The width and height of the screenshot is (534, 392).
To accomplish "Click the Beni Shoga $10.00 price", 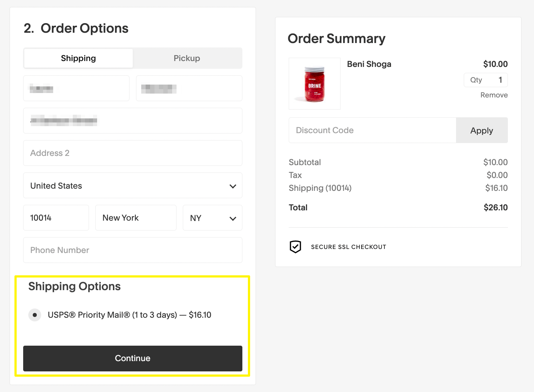I will click(x=495, y=64).
